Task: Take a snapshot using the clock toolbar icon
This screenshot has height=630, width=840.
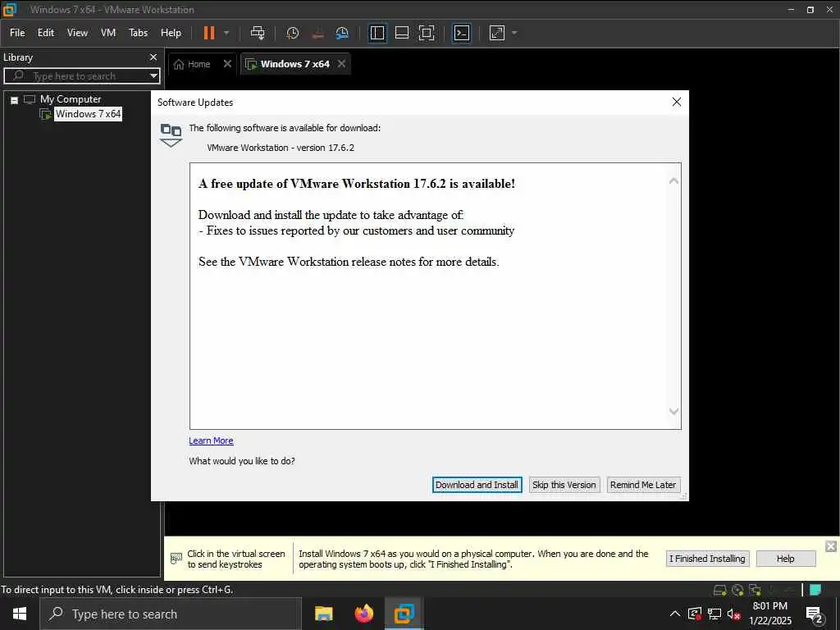Action: point(293,33)
